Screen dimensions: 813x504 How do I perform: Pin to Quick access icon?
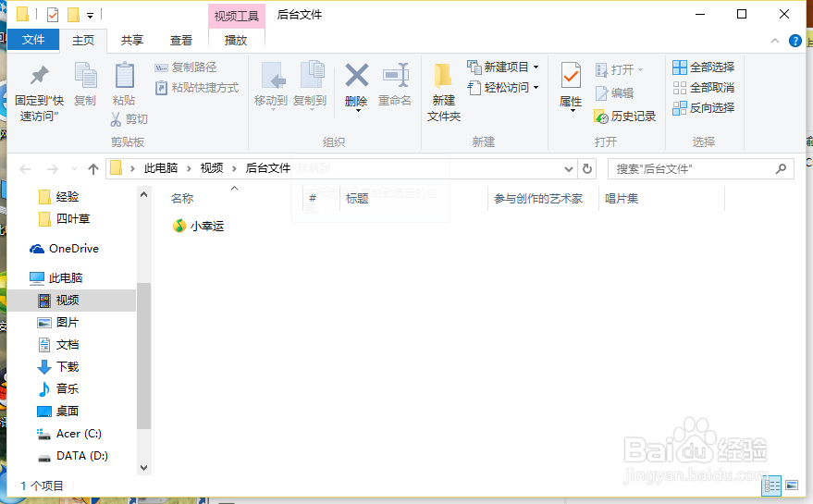[x=40, y=76]
